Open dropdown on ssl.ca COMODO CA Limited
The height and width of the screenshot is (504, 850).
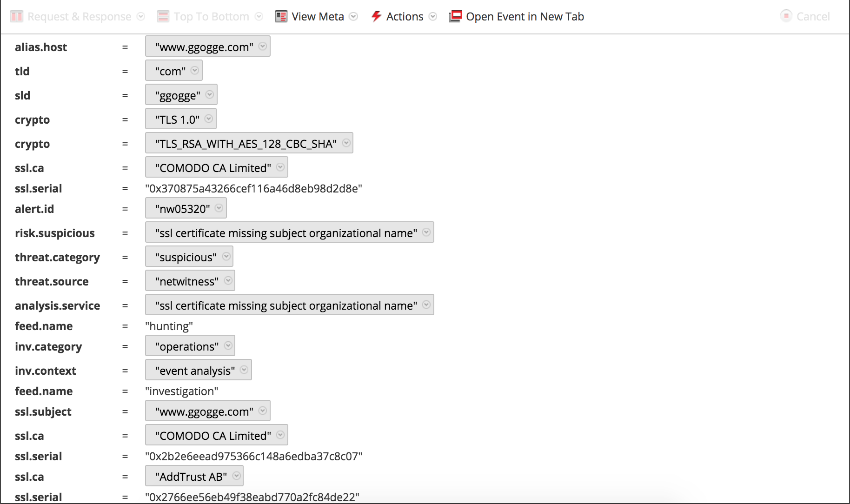click(x=280, y=167)
